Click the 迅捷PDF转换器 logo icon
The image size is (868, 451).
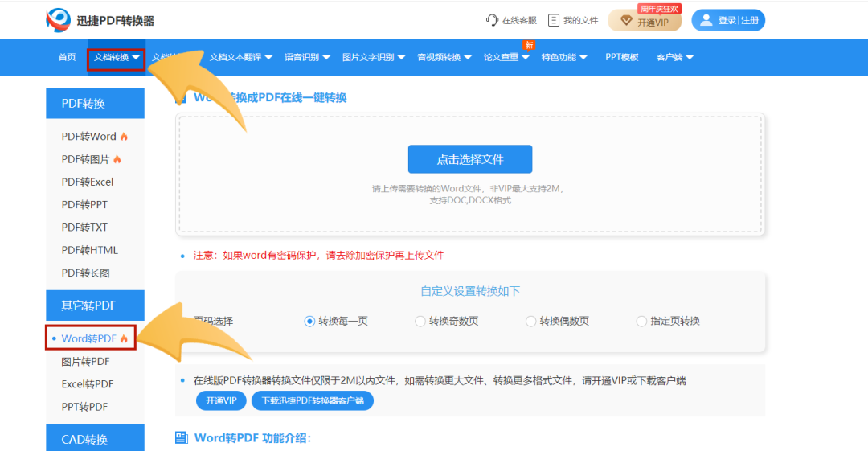point(58,20)
